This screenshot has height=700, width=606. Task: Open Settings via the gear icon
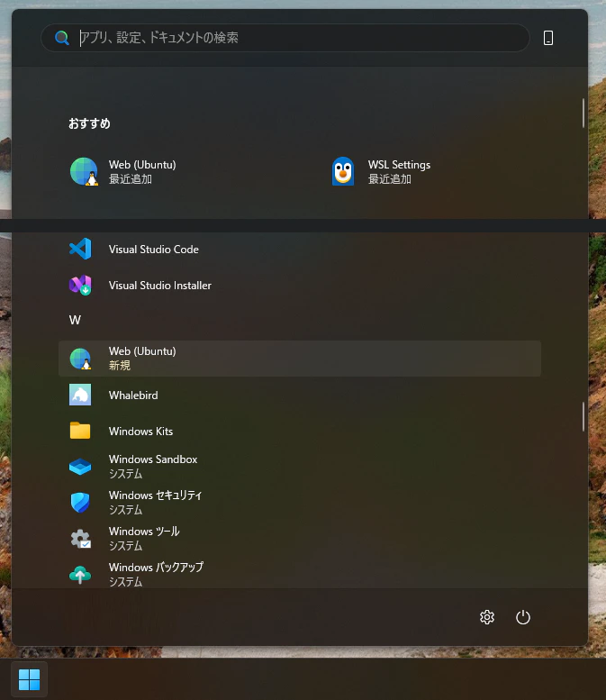click(487, 617)
